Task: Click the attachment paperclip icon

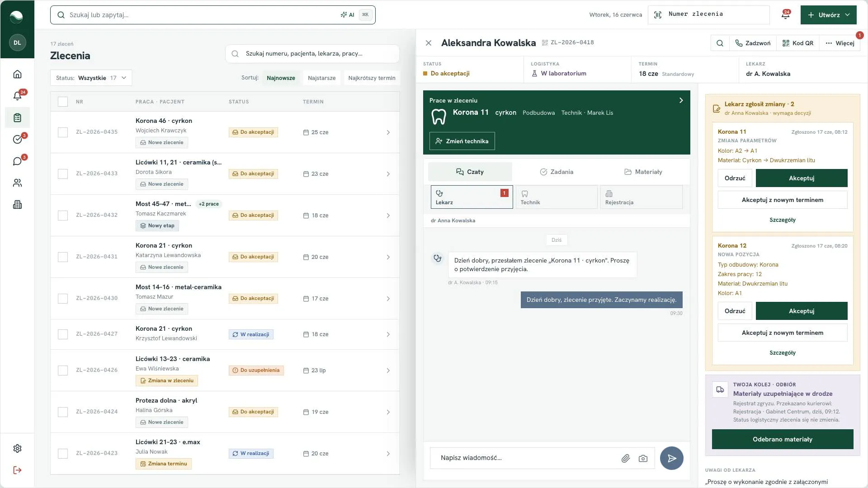Action: point(625,458)
